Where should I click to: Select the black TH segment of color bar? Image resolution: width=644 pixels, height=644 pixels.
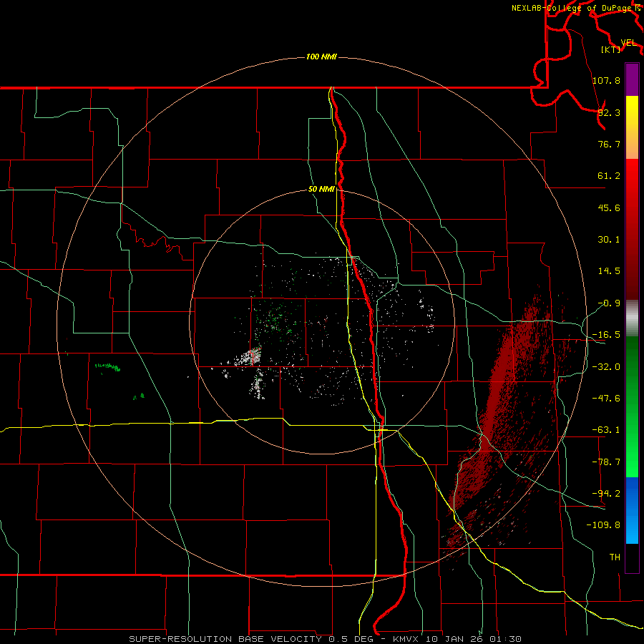(x=632, y=558)
